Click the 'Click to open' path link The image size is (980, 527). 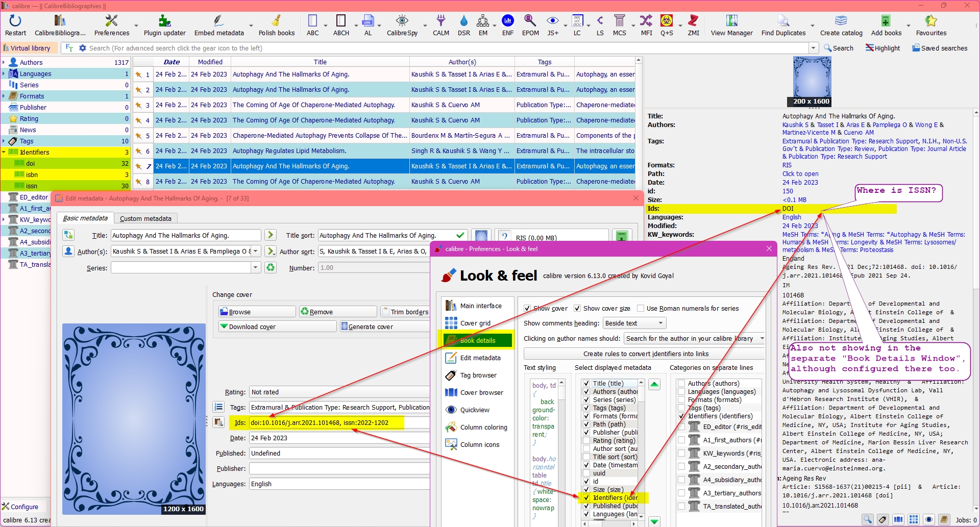pos(800,173)
